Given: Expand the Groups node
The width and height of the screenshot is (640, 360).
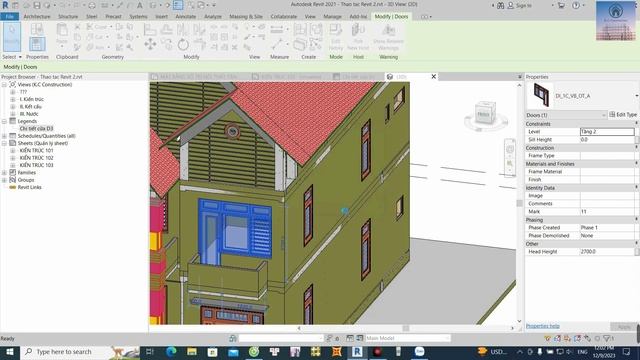Looking at the screenshot, I should 4,180.
